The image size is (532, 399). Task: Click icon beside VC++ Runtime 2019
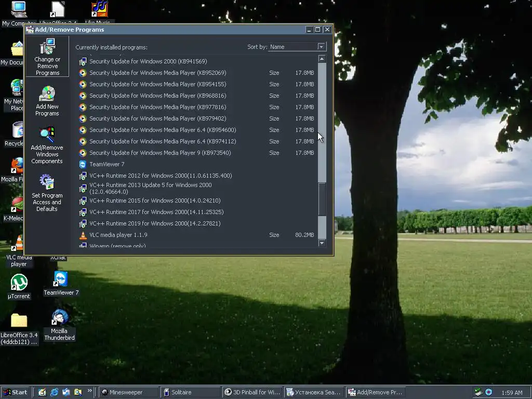[83, 223]
